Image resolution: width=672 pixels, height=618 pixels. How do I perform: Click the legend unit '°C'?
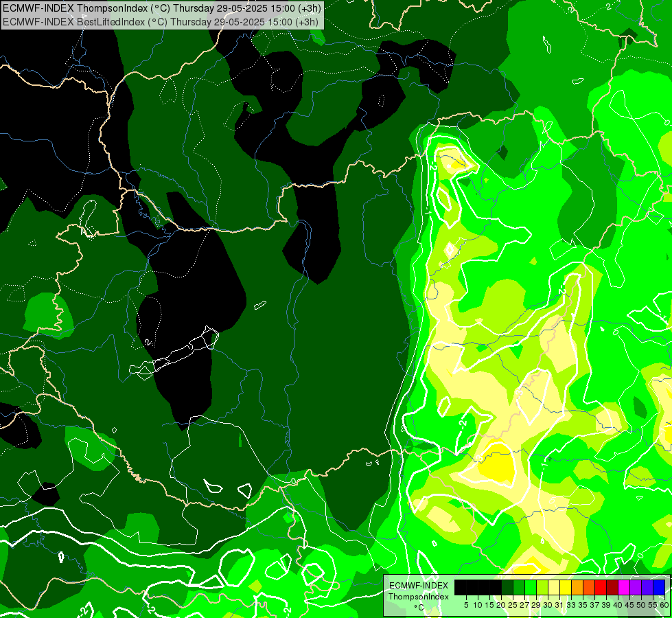[x=419, y=608]
